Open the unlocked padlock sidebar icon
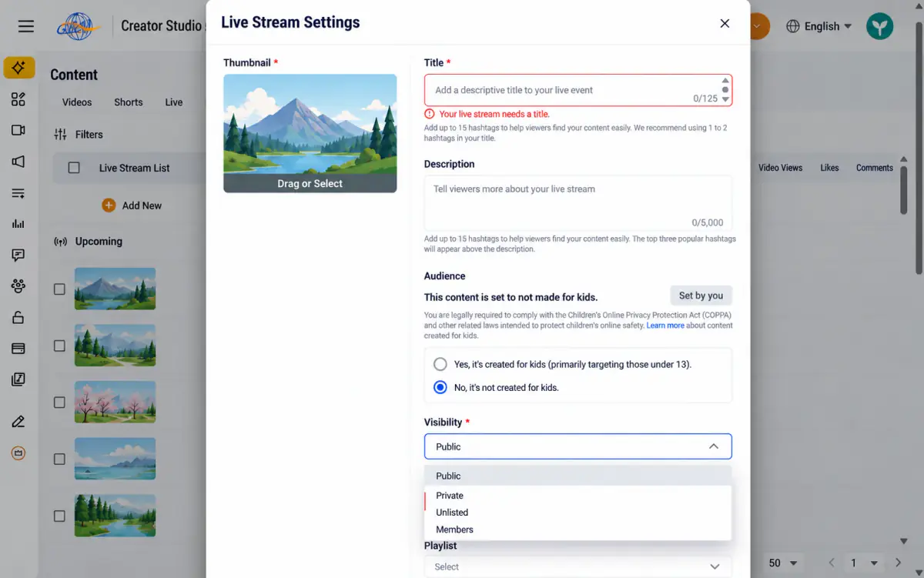 (x=18, y=317)
